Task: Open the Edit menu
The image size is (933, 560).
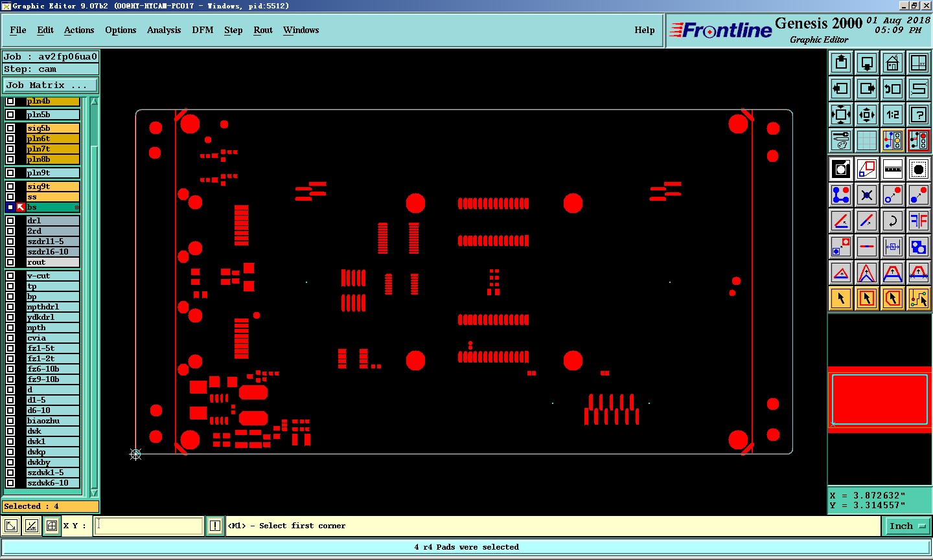Action: [45, 30]
